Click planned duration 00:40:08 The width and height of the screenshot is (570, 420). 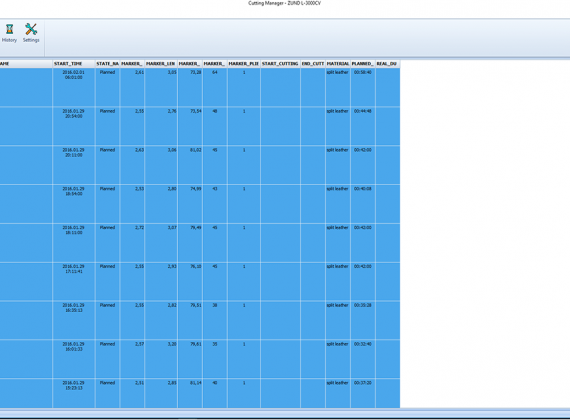click(x=363, y=189)
